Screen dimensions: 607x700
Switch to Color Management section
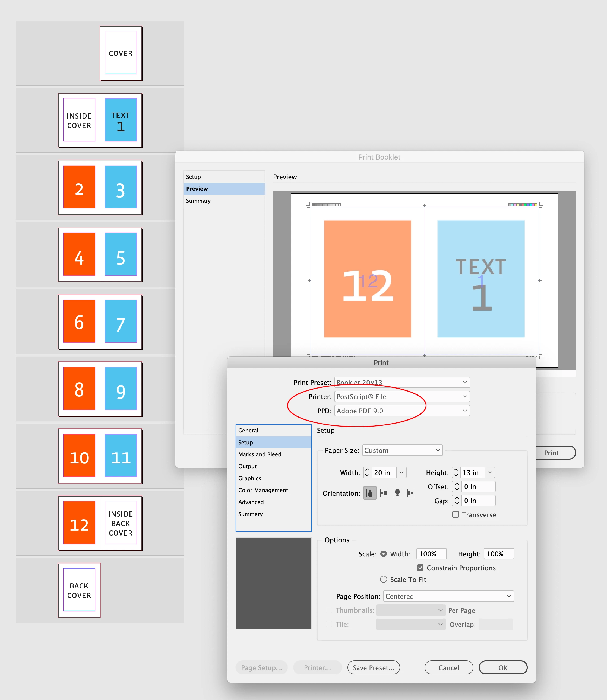263,490
